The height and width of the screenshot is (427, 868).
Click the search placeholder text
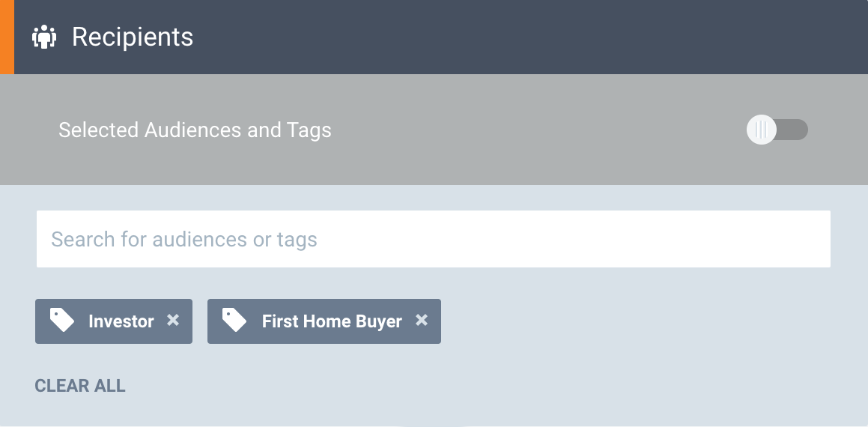[x=184, y=239]
